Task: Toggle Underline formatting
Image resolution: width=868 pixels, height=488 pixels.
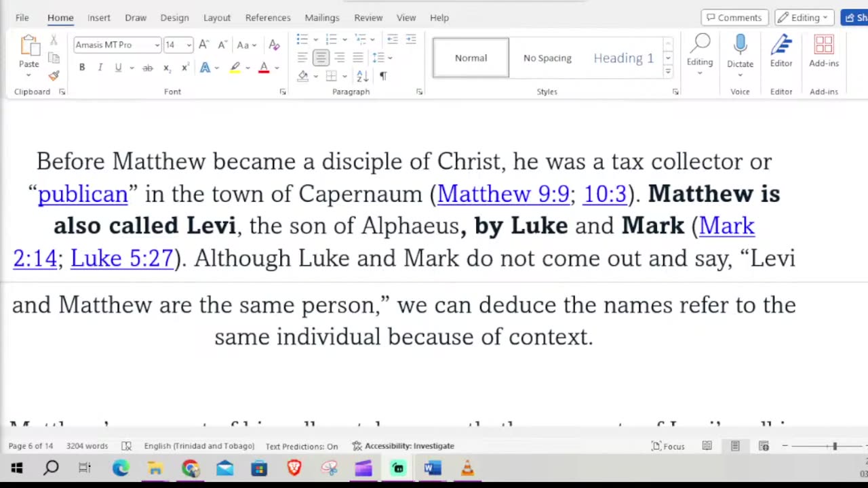Action: click(x=118, y=68)
